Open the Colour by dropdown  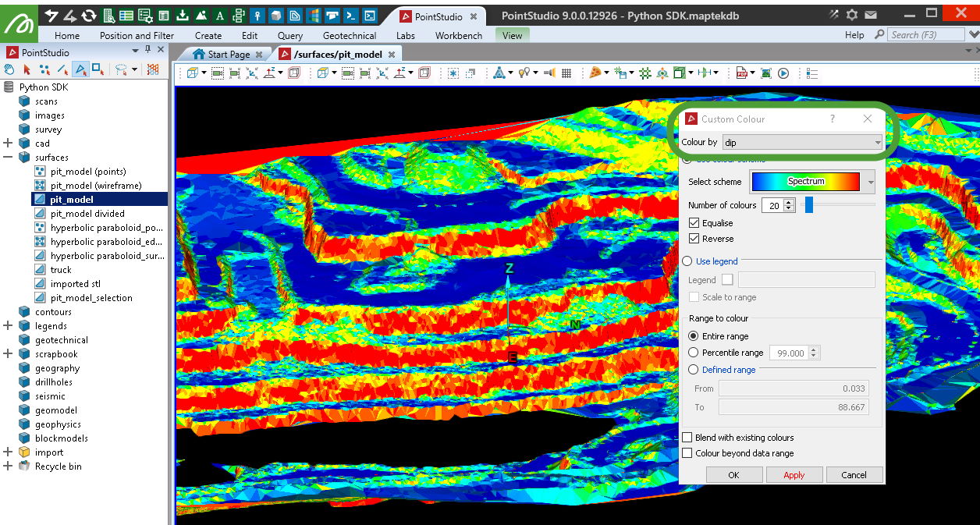tap(802, 143)
